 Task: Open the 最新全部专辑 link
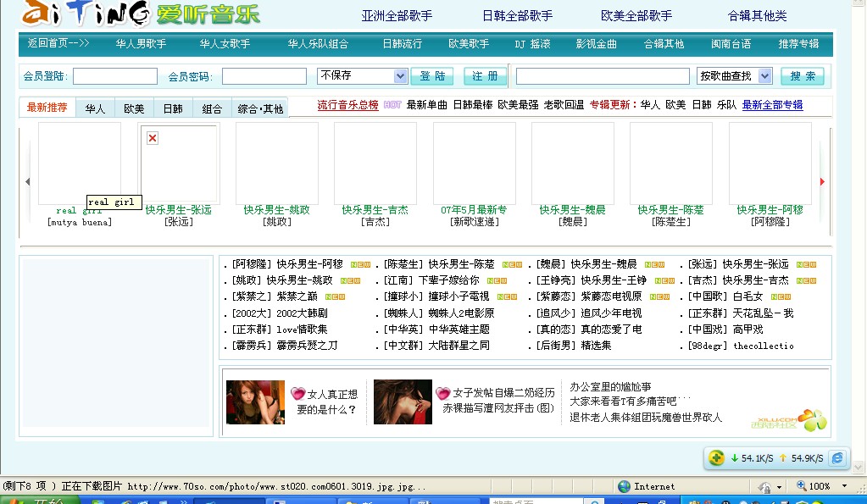pyautogui.click(x=772, y=105)
